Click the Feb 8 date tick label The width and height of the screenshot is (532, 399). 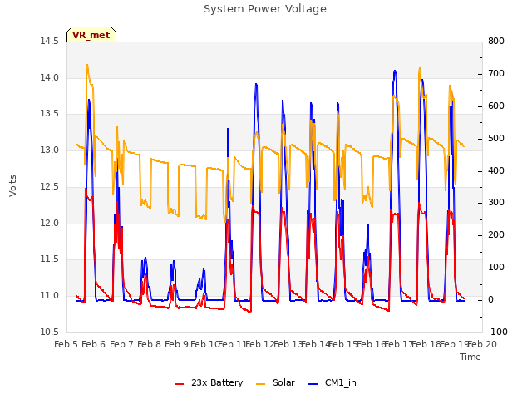pos(150,345)
